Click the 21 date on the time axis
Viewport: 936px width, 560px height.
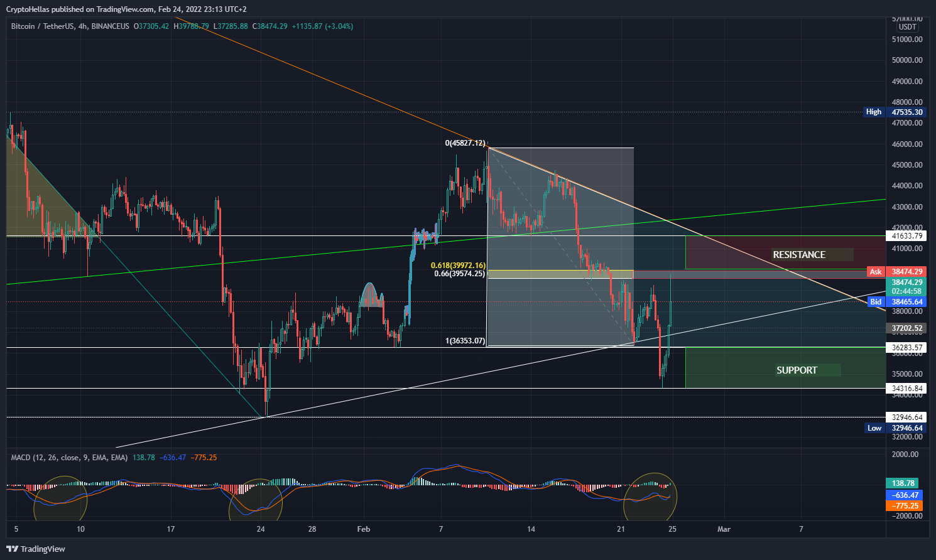click(x=621, y=529)
